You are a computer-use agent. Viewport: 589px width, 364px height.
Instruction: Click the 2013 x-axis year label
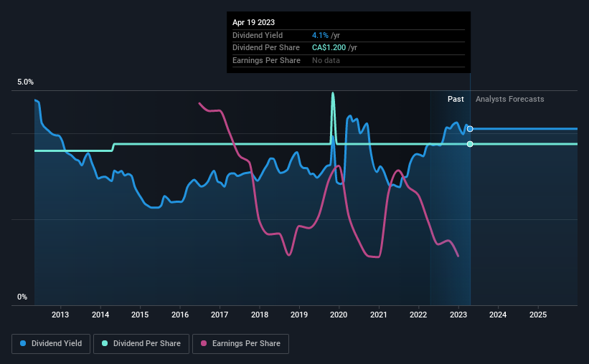[x=60, y=315]
